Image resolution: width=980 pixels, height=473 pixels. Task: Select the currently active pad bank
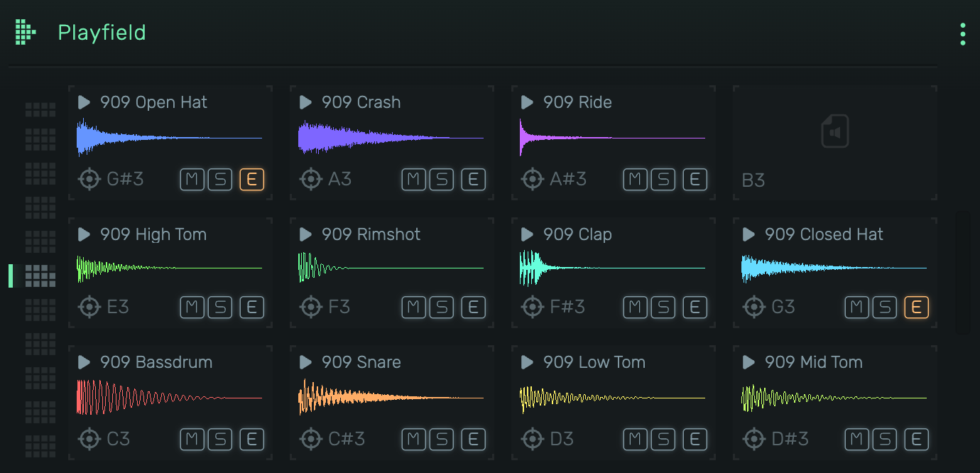40,276
